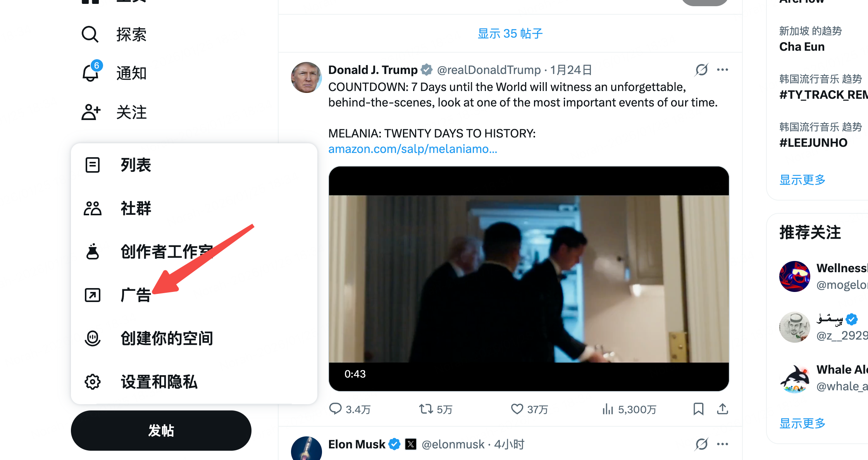Image resolution: width=868 pixels, height=460 pixels.
Task: Choose 设置和隐私 from the menu
Action: [159, 382]
